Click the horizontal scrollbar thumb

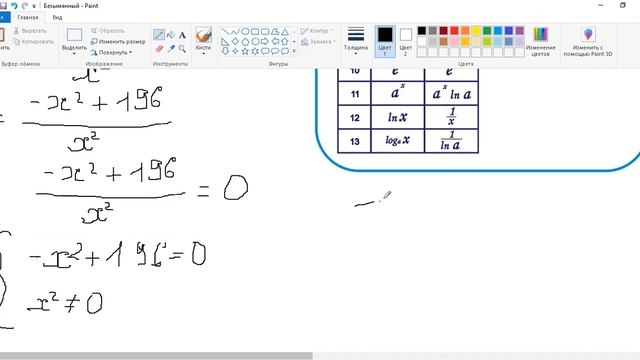point(156,356)
